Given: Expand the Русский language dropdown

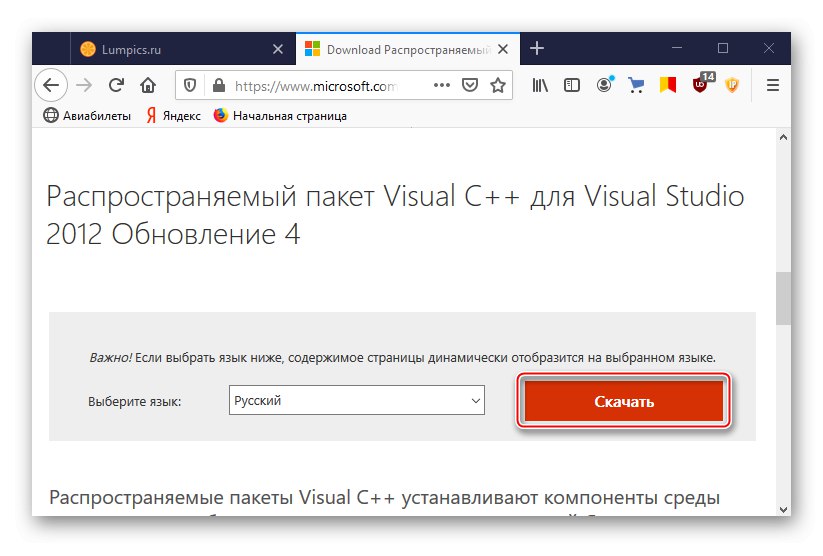Looking at the screenshot, I should 357,400.
